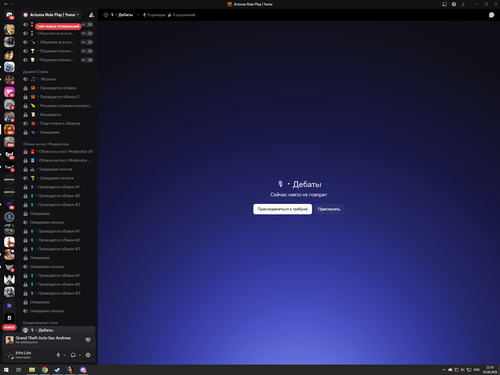This screenshot has height=375, width=500.
Task: Open the stage chat bubble icon
Action: [491, 15]
